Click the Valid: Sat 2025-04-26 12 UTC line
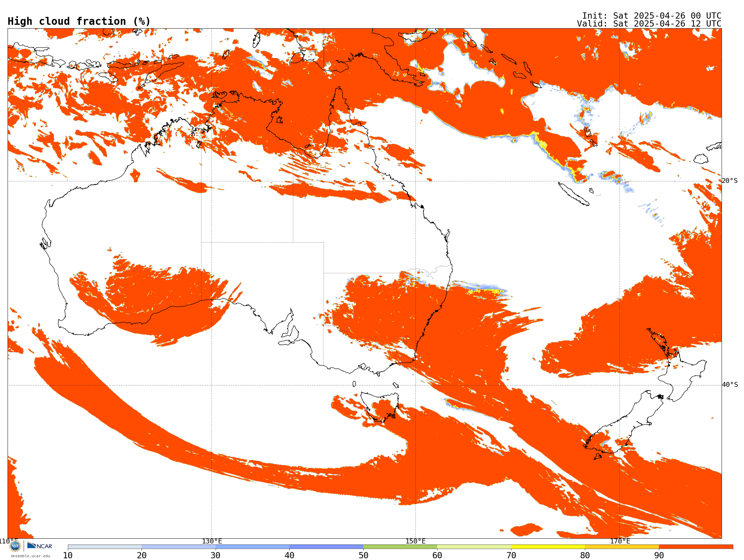The width and height of the screenshot is (744, 560). pos(649,24)
